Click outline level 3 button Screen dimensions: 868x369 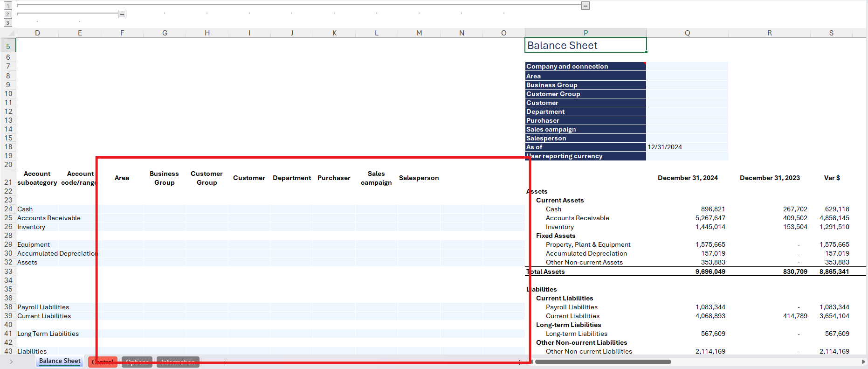click(8, 22)
